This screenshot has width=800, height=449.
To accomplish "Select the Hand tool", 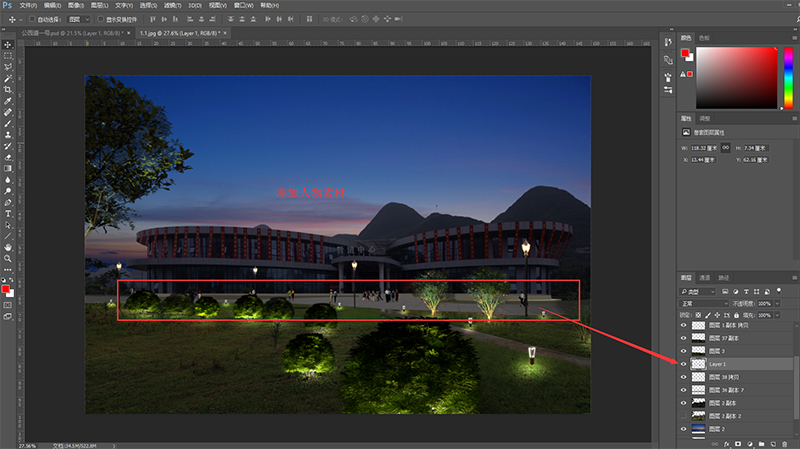I will pos(8,246).
